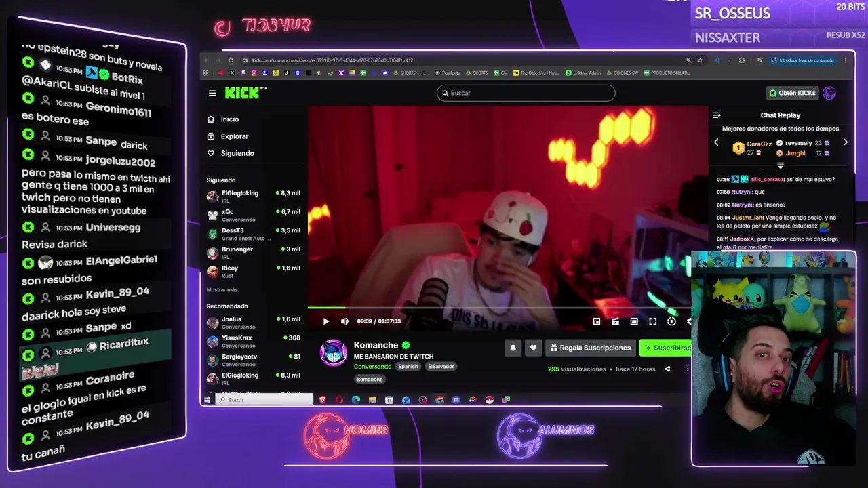Open the profile avatar menu on Kick
The height and width of the screenshot is (488, 868).
(829, 93)
